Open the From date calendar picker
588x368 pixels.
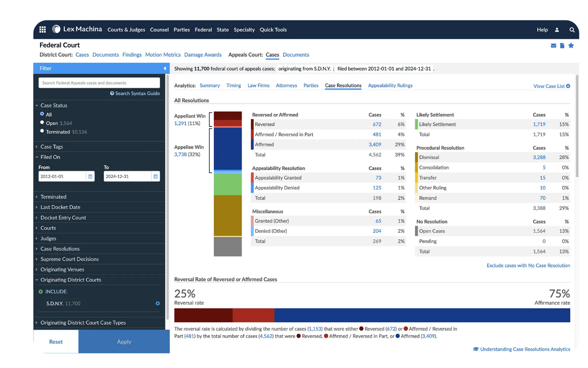[x=90, y=177]
